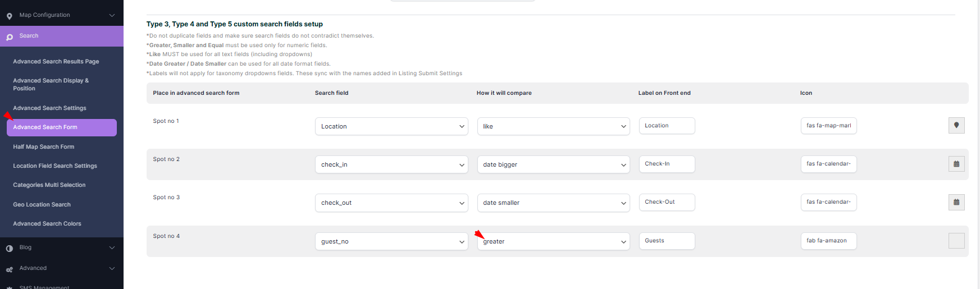Click the calendar icon preview for Check-Out row
Image resolution: width=980 pixels, height=289 pixels.
click(956, 202)
